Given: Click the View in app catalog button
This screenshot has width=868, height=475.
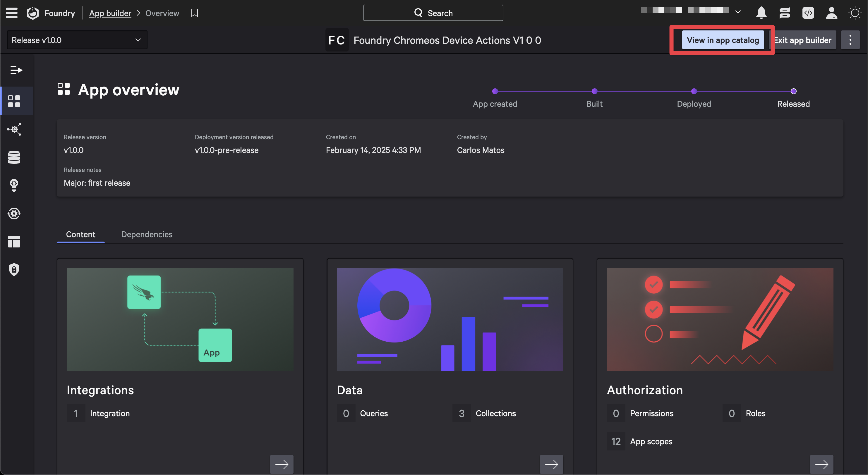Looking at the screenshot, I should coord(723,40).
